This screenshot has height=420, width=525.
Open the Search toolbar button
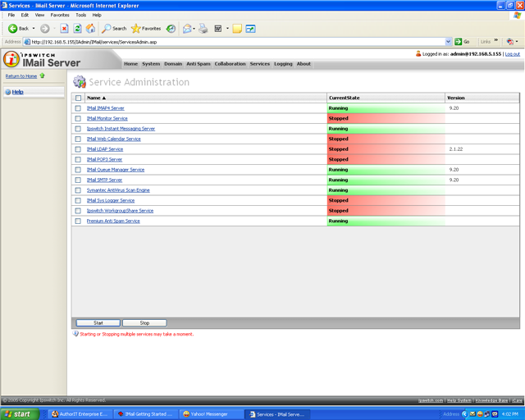point(115,29)
